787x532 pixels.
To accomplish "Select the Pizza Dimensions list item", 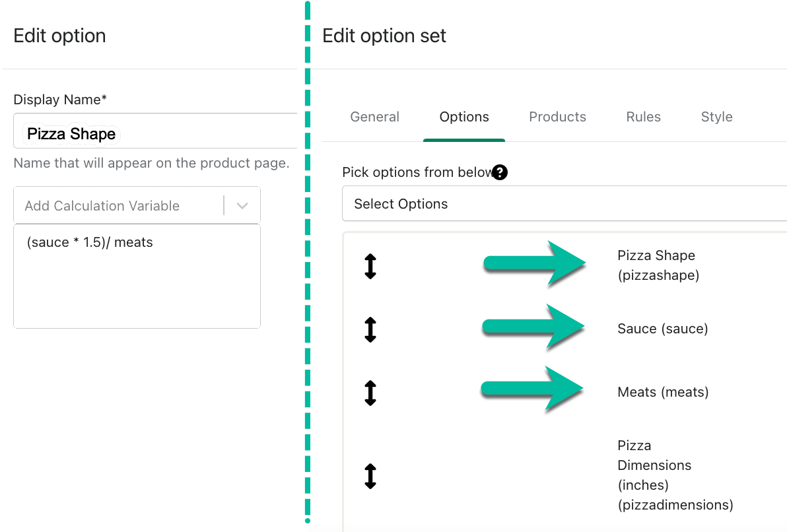I will (x=675, y=475).
